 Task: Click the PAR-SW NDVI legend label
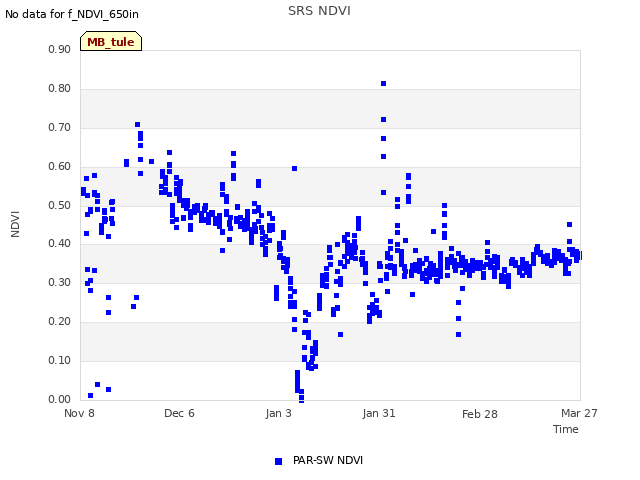tap(328, 460)
